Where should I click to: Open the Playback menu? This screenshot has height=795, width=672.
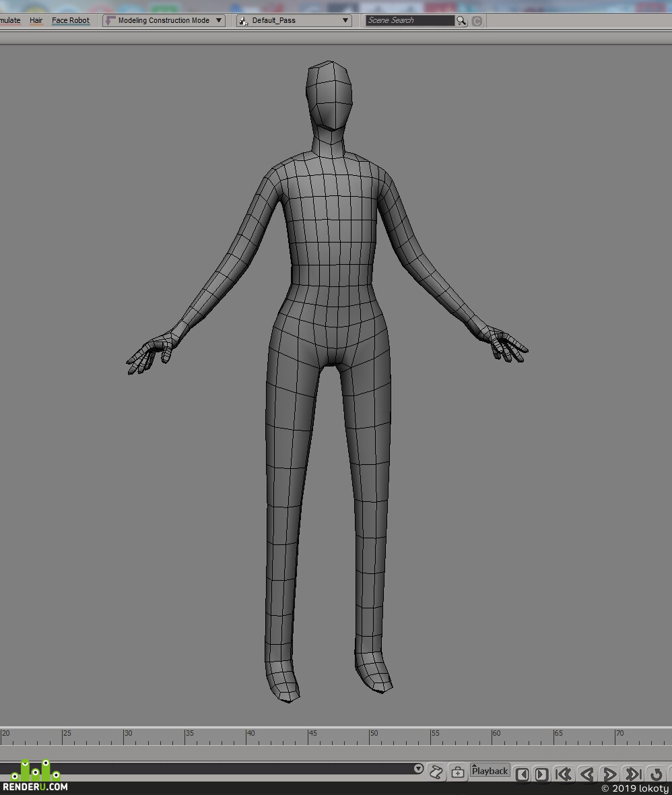point(490,771)
